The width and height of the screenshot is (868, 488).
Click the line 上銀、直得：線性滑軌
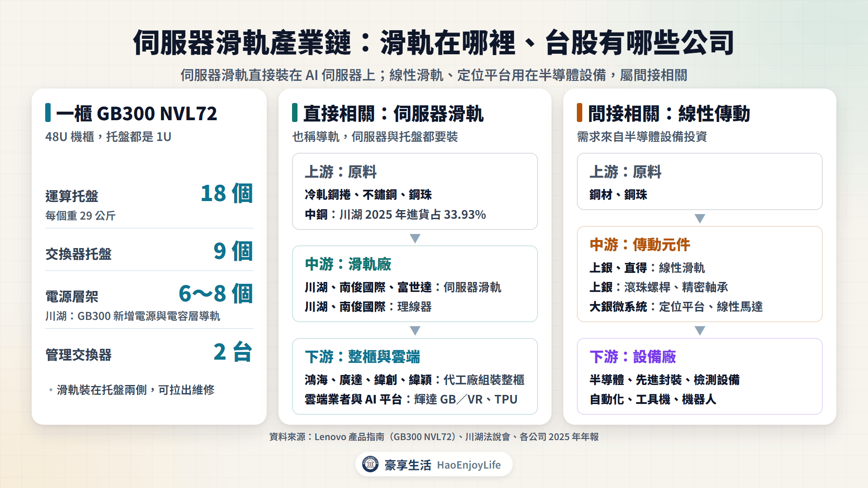click(x=647, y=267)
